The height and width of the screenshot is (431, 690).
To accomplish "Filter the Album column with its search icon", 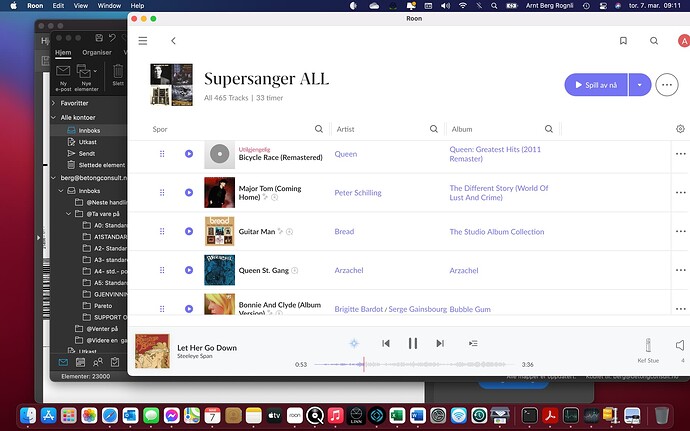I will coord(548,129).
